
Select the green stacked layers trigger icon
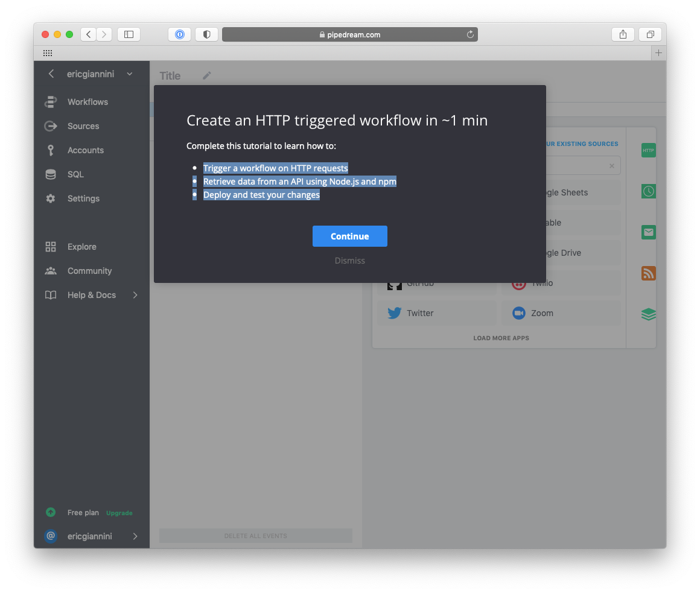(648, 314)
